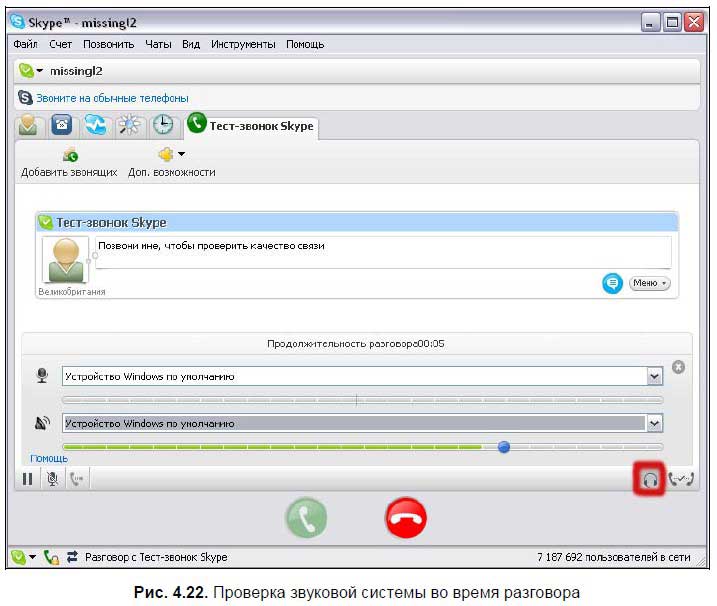Image resolution: width=717 pixels, height=606 pixels.
Task: Open the Инструменты menu
Action: click(243, 44)
